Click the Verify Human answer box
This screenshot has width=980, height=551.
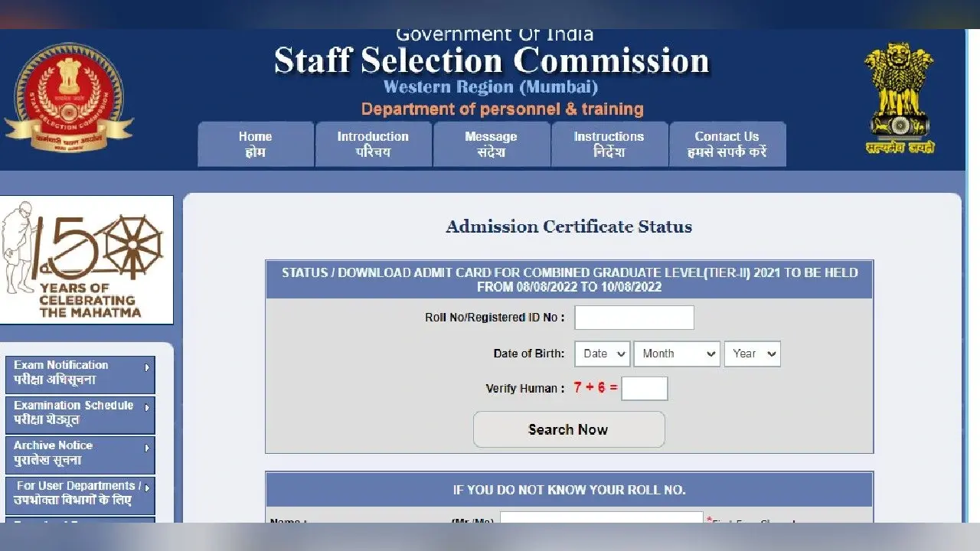click(x=645, y=388)
